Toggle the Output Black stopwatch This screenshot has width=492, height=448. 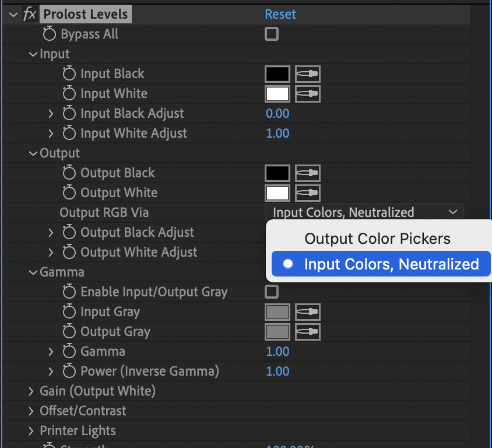pyautogui.click(x=69, y=173)
